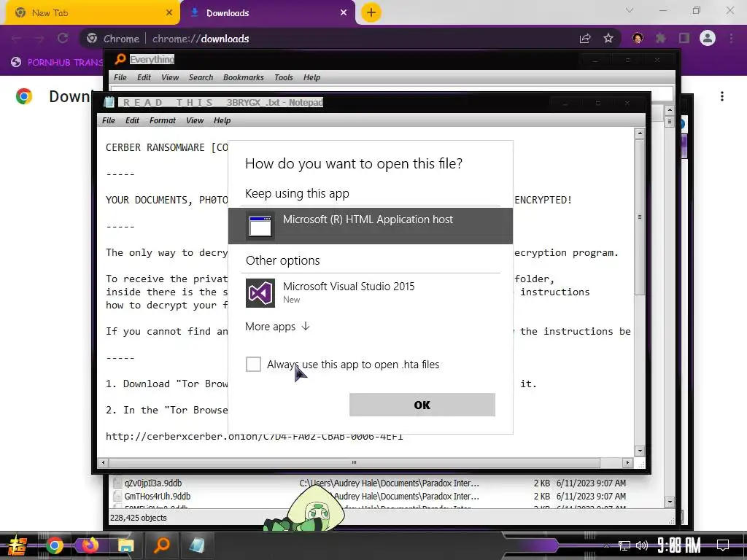Tick Always use this app for .hta files
Screen dimensions: 747x560
coord(253,365)
